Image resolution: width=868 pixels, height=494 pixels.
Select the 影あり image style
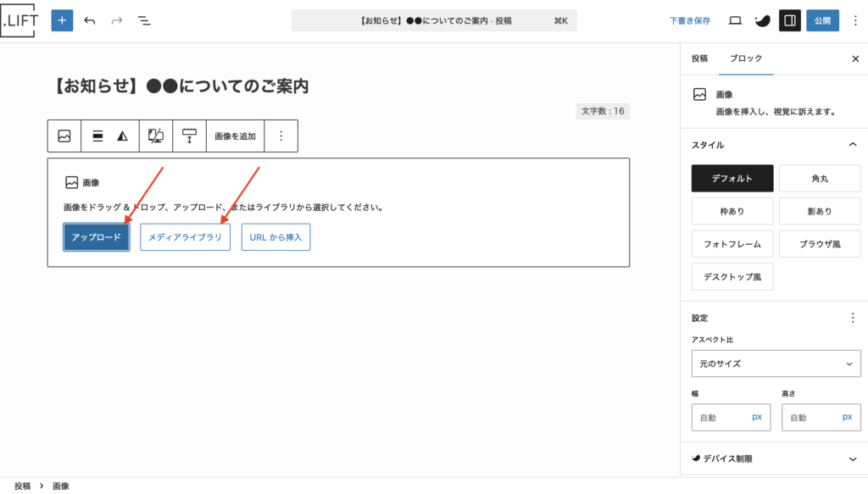[820, 211]
